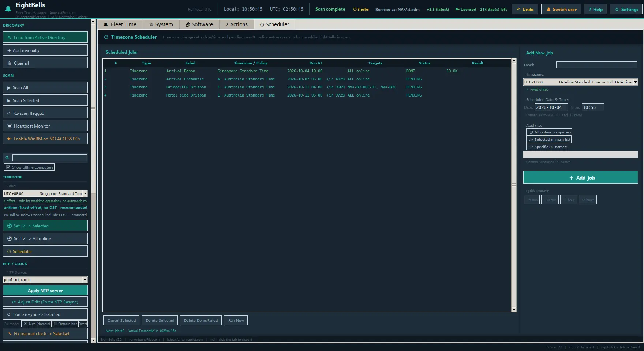
Task: Open the new job Timezone dropdown
Action: click(635, 82)
